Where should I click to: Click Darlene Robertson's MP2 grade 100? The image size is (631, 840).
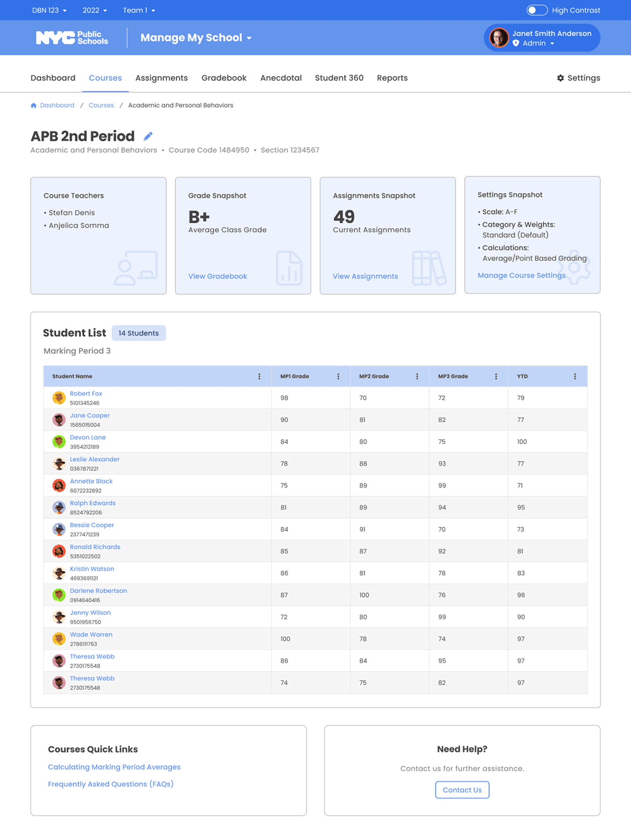(x=364, y=595)
